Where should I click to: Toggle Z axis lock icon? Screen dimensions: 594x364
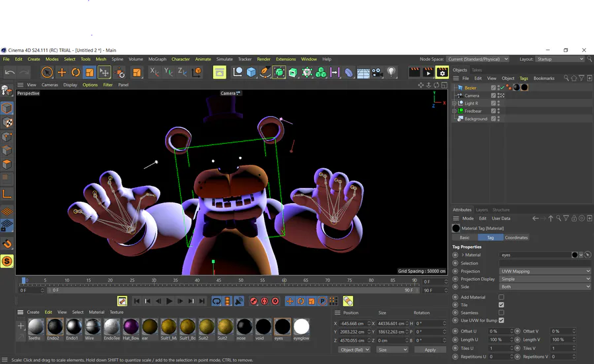click(x=182, y=72)
